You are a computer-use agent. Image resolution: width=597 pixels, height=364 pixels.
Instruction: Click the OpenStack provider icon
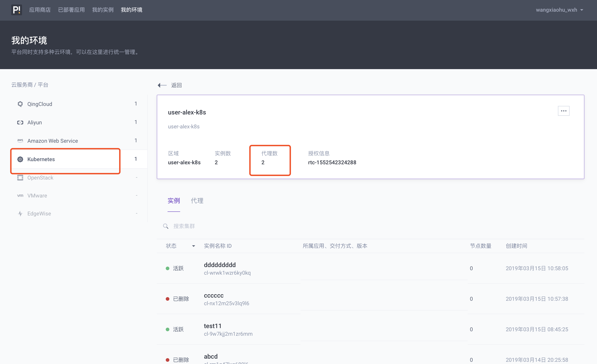[20, 178]
